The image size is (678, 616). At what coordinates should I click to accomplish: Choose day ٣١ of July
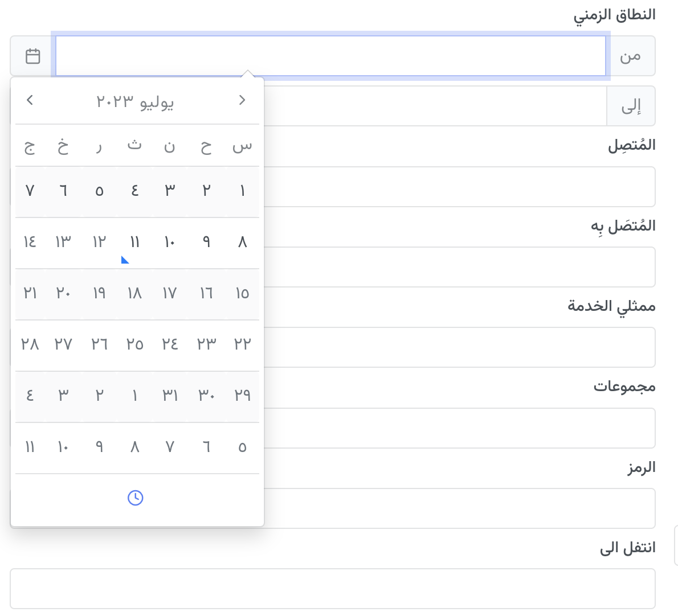[170, 395]
